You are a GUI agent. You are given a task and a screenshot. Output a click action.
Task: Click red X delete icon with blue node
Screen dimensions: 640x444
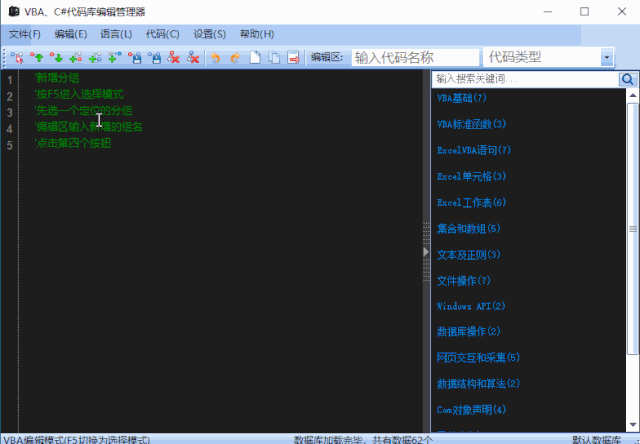(193, 58)
